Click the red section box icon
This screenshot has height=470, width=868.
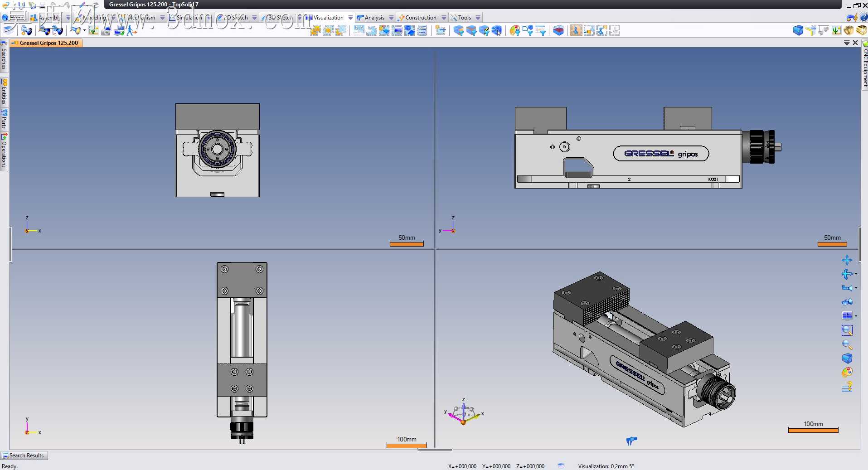pos(558,30)
